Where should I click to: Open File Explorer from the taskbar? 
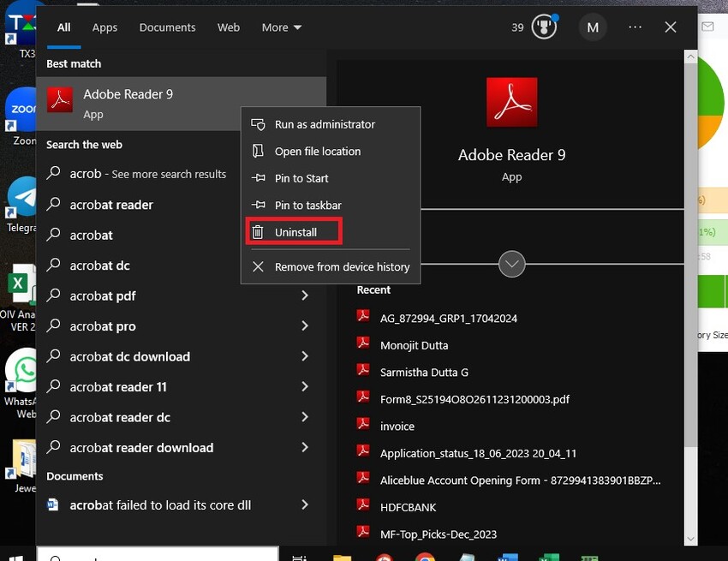tap(340, 555)
